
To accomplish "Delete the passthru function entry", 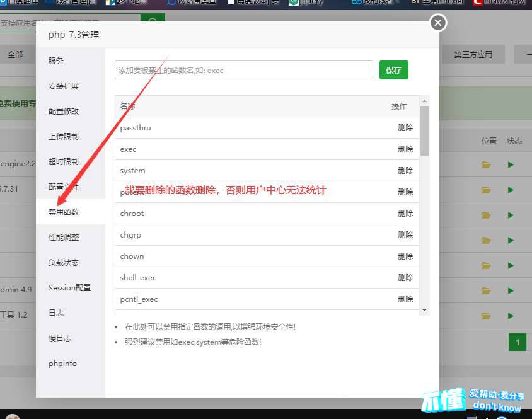I will click(x=405, y=128).
